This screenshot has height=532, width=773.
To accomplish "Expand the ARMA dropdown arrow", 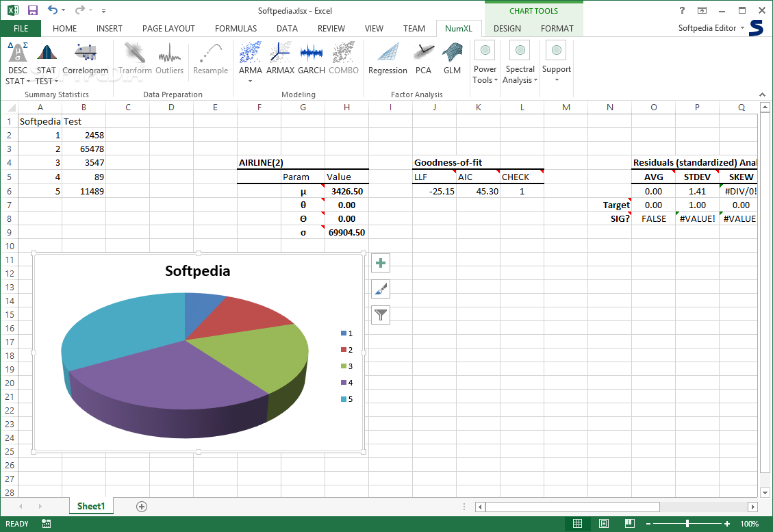I will coord(250,81).
